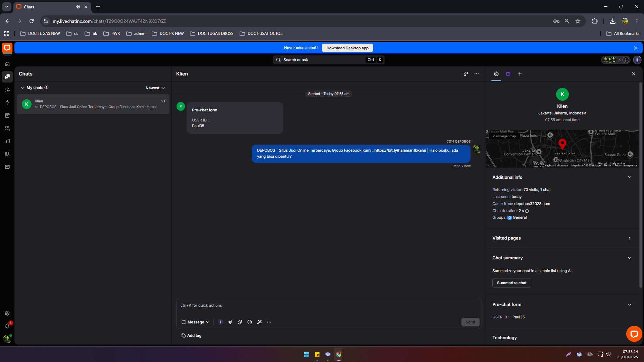Screen dimensions: 644x362
Task: Click the message text input area
Action: click(x=329, y=305)
